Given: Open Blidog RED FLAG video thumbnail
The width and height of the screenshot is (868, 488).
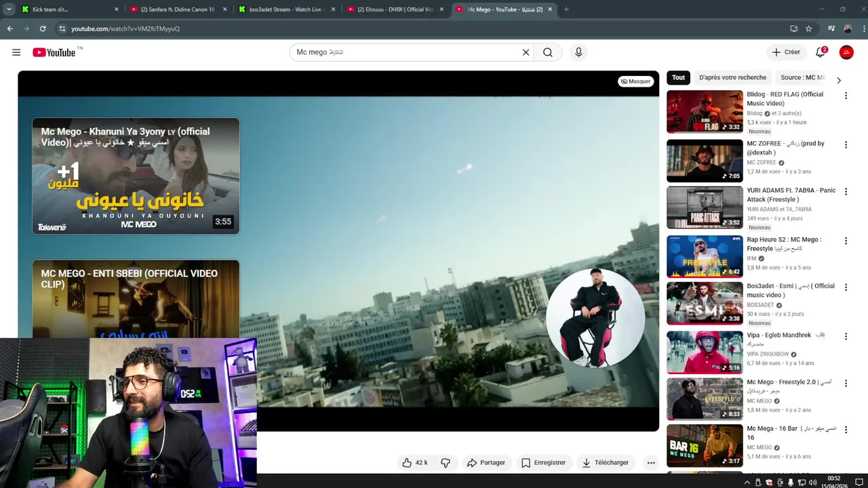Looking at the screenshot, I should point(705,112).
